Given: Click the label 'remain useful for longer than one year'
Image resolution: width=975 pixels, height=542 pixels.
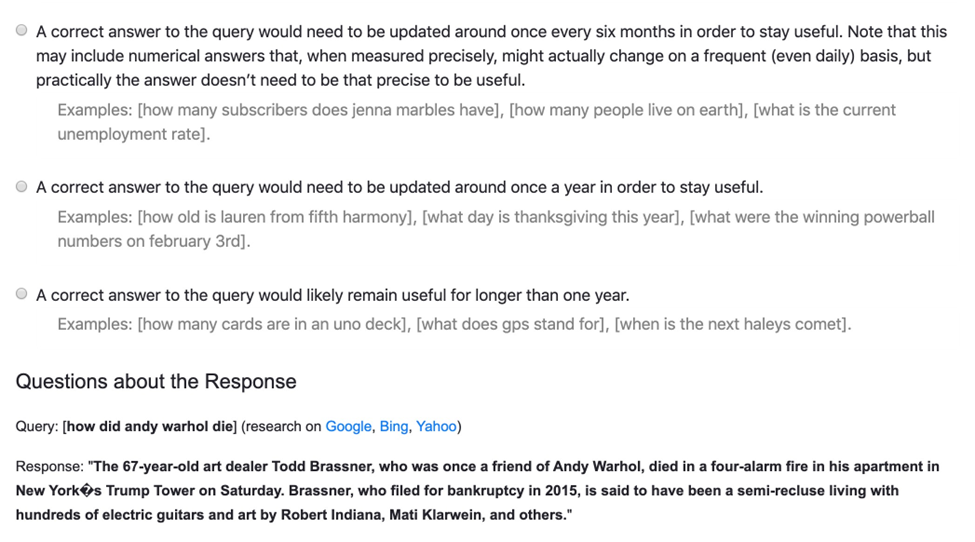Looking at the screenshot, I should [333, 295].
